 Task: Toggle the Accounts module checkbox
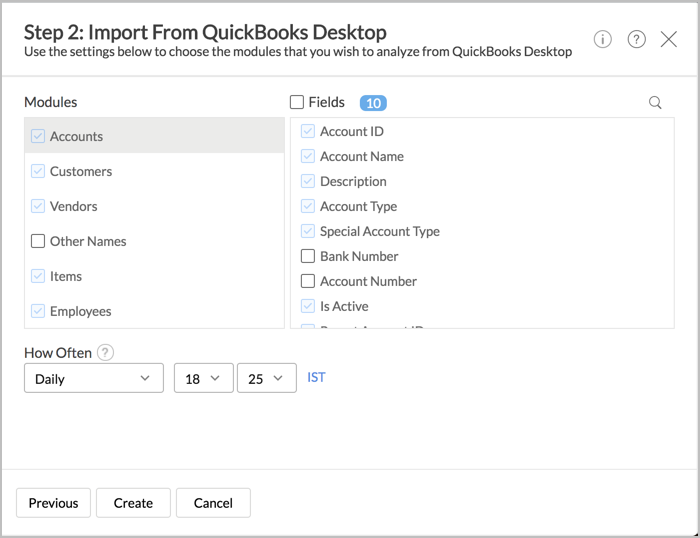pos(38,136)
